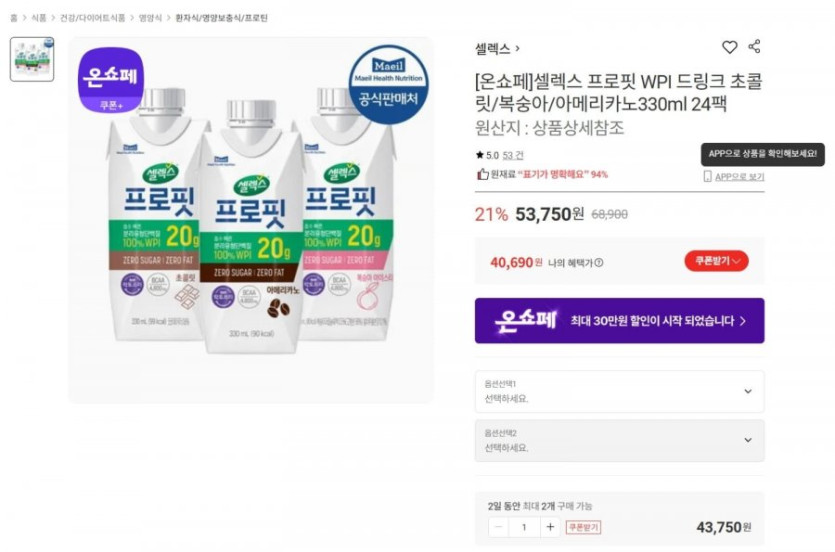Click the share icon
This screenshot has height=552, width=835.
click(754, 47)
